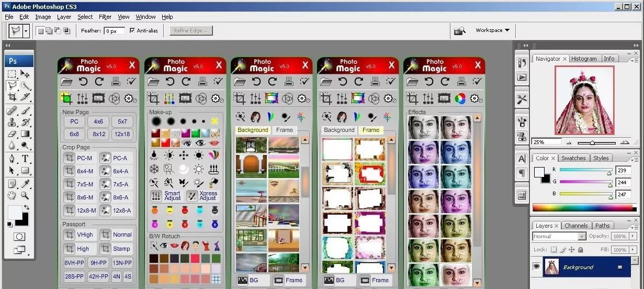Open the tool preset picker arrow
Screen dimensions: 644x289
coord(26,31)
